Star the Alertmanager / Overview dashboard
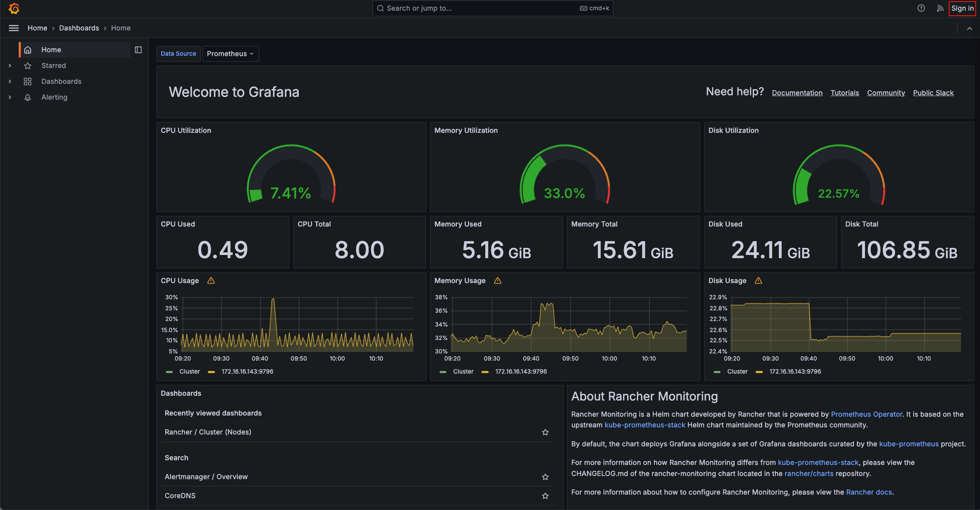This screenshot has width=980, height=510. [x=545, y=477]
